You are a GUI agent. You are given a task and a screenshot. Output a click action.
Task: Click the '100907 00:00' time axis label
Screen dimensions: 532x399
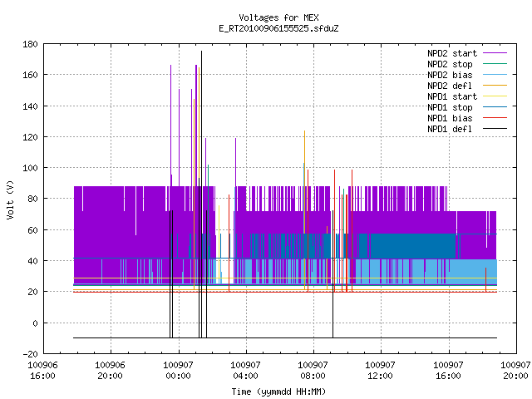pyautogui.click(x=178, y=371)
